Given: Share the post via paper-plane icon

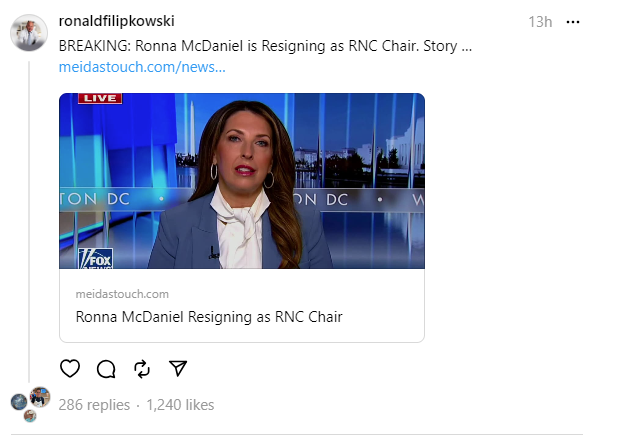Looking at the screenshot, I should (178, 368).
